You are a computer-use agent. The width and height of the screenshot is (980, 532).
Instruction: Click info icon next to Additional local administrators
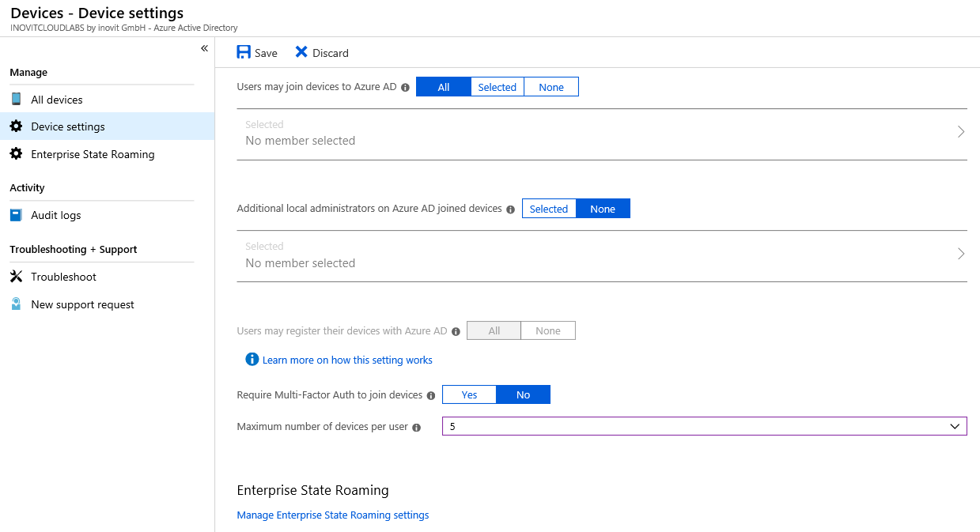pos(510,209)
